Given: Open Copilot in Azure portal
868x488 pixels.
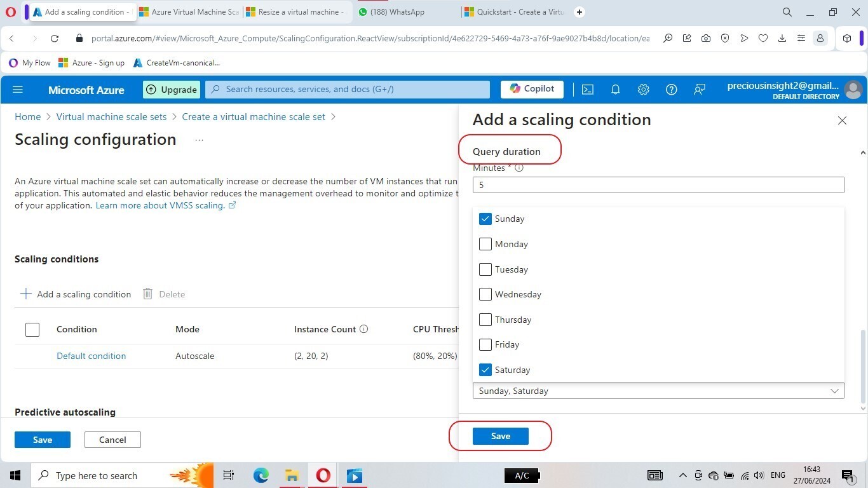Looking at the screenshot, I should click(532, 89).
